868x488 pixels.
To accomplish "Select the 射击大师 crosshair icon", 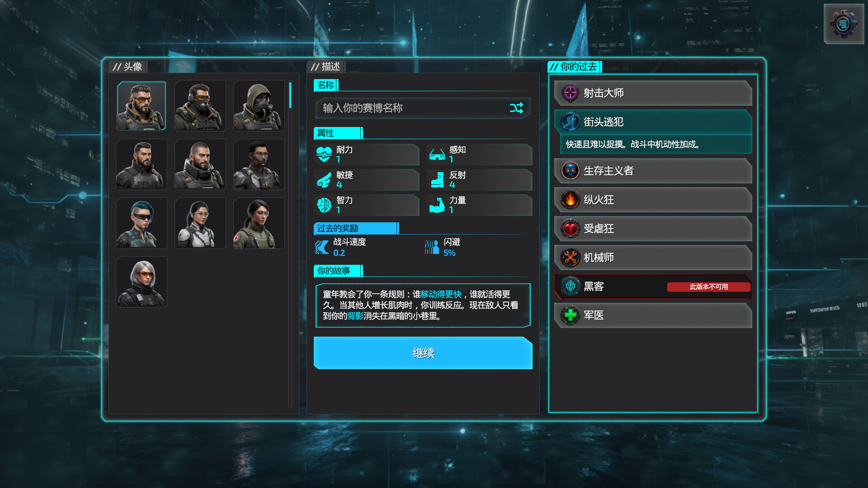I will [x=571, y=93].
